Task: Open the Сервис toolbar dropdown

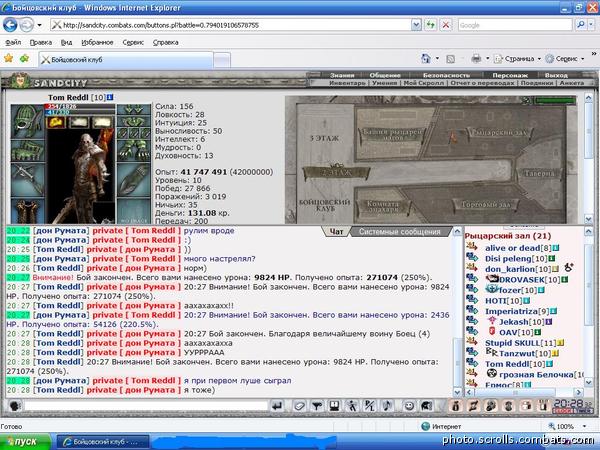Action: pos(565,59)
